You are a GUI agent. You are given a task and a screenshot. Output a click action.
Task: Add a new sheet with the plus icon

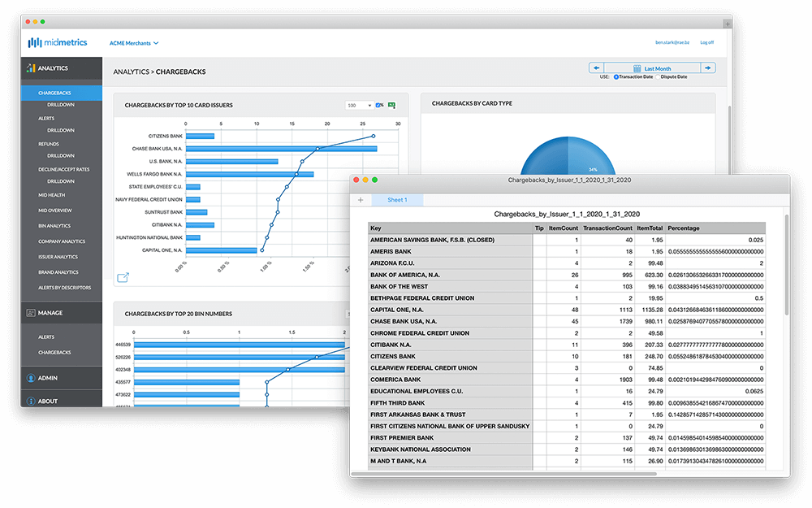coord(361,200)
